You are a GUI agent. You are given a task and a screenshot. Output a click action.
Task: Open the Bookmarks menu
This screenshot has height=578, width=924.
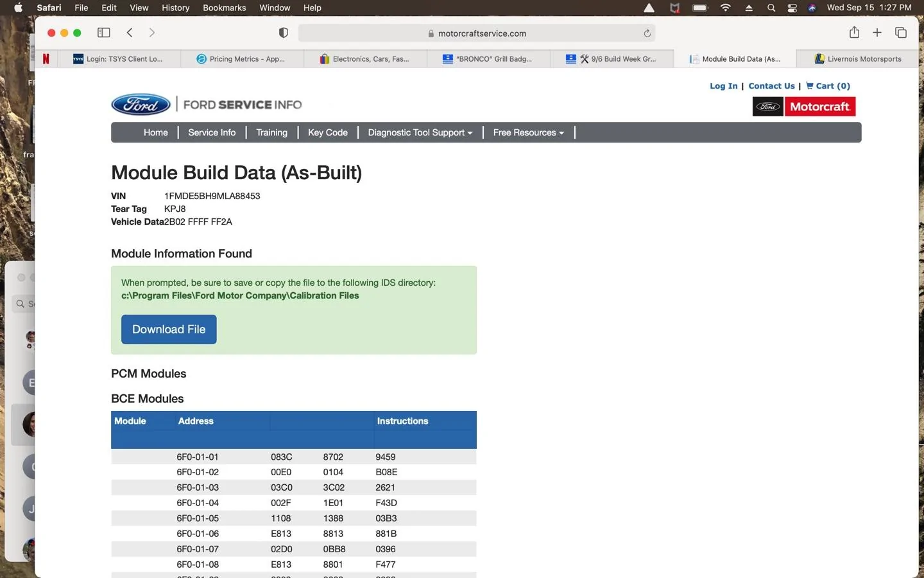(x=225, y=8)
